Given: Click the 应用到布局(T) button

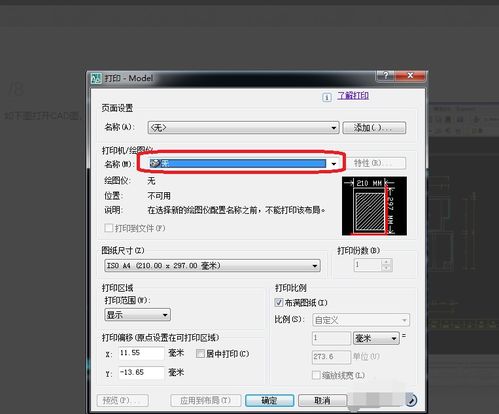Looking at the screenshot, I should (205, 400).
